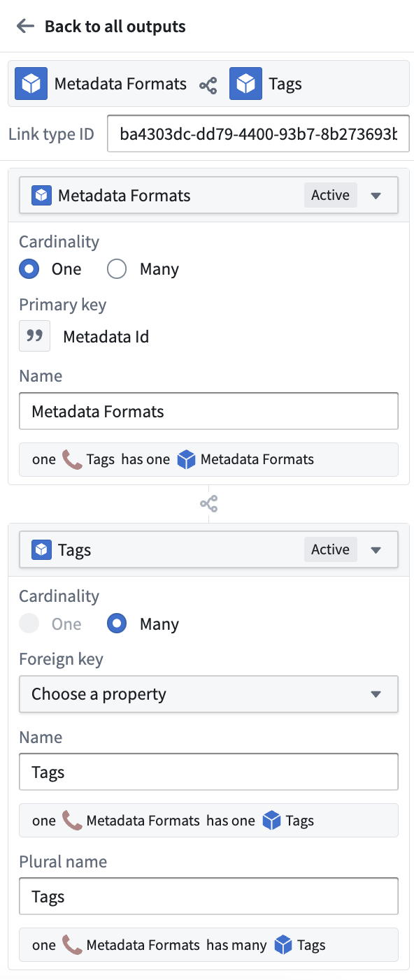Click the Metadata Formats name input
Image resolution: width=414 pixels, height=980 pixels.
coord(208,411)
